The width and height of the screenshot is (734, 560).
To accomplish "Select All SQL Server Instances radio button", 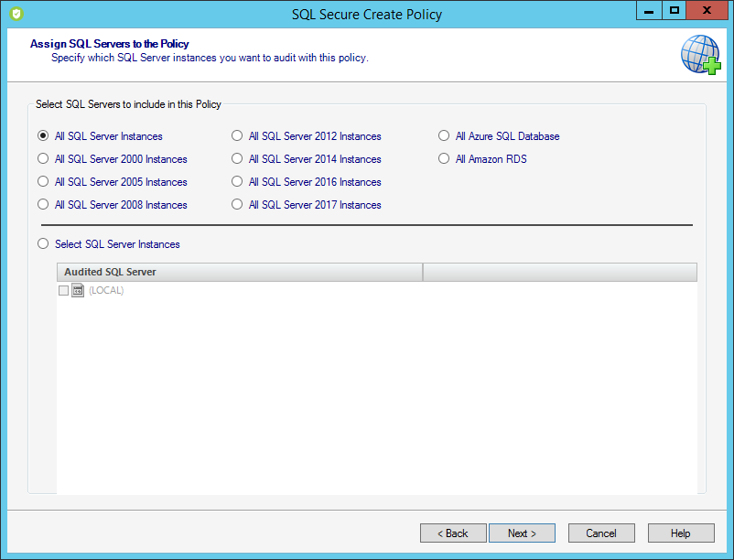I will (43, 135).
